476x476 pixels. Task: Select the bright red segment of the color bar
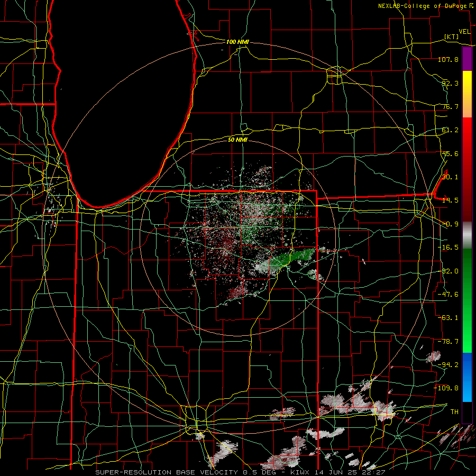click(x=467, y=170)
